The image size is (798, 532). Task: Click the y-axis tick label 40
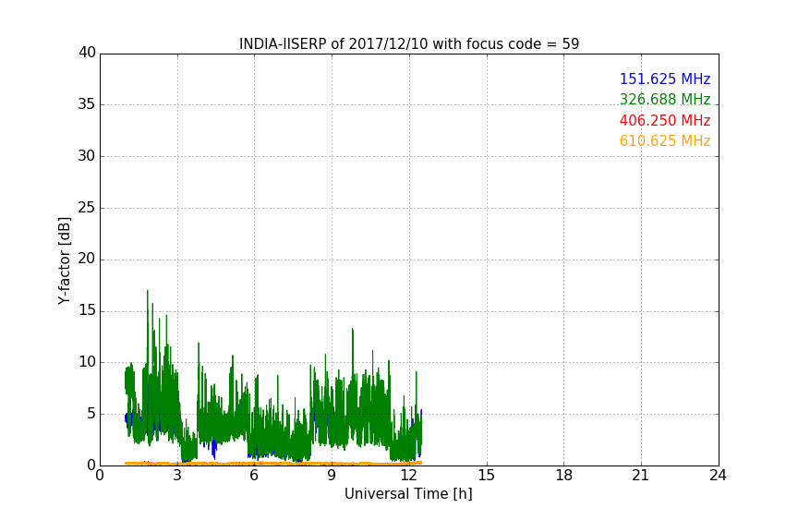pos(87,53)
